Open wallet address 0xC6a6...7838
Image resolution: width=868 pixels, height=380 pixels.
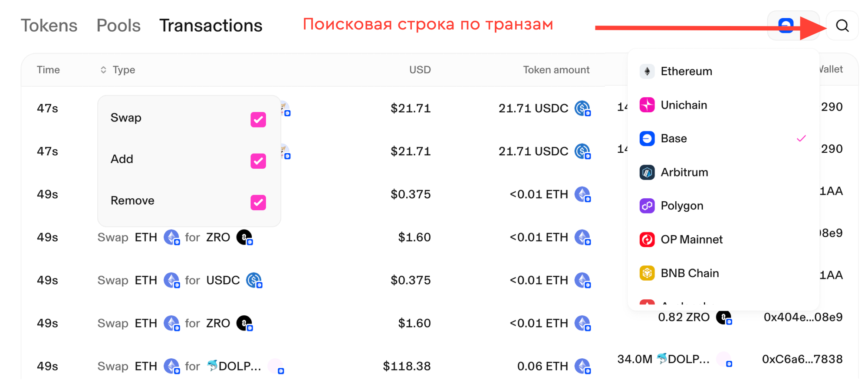(x=802, y=359)
